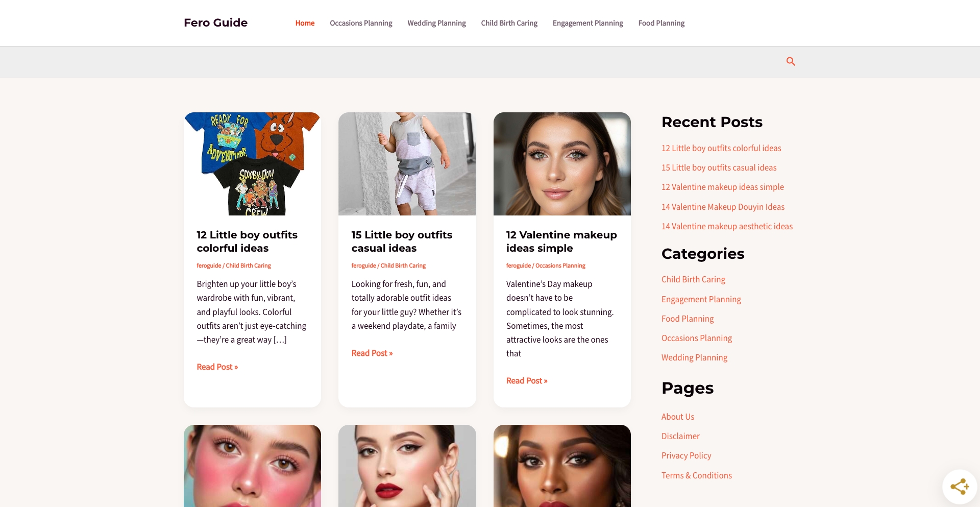Select the Home menu item
The image size is (980, 507).
pos(305,23)
